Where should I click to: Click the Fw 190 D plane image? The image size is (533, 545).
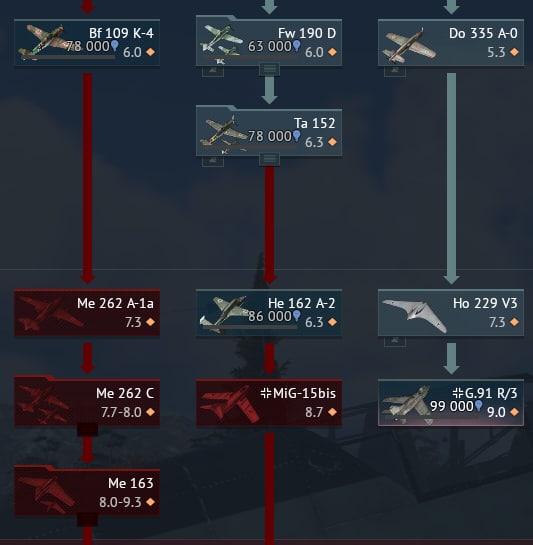[222, 43]
